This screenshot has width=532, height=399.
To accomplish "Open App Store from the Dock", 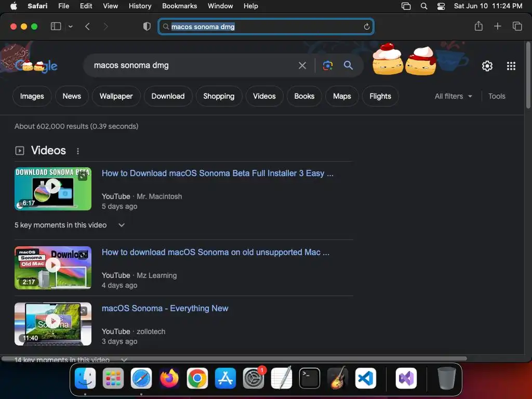I will (225, 378).
